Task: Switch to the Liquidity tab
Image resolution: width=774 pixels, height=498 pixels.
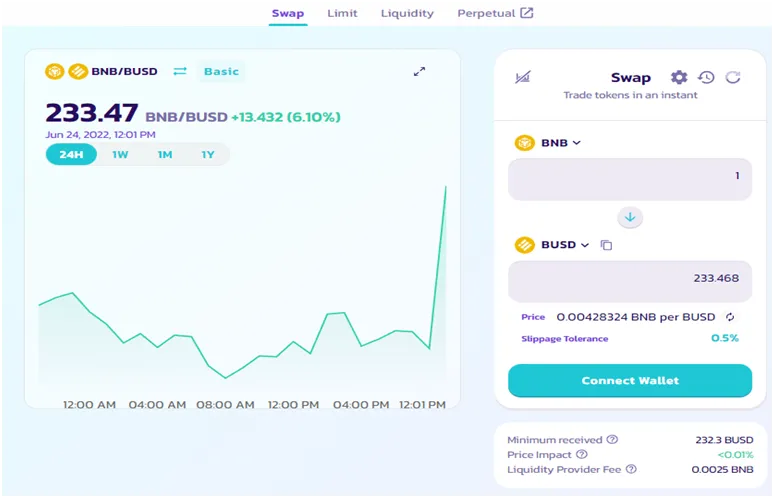Action: [x=407, y=13]
